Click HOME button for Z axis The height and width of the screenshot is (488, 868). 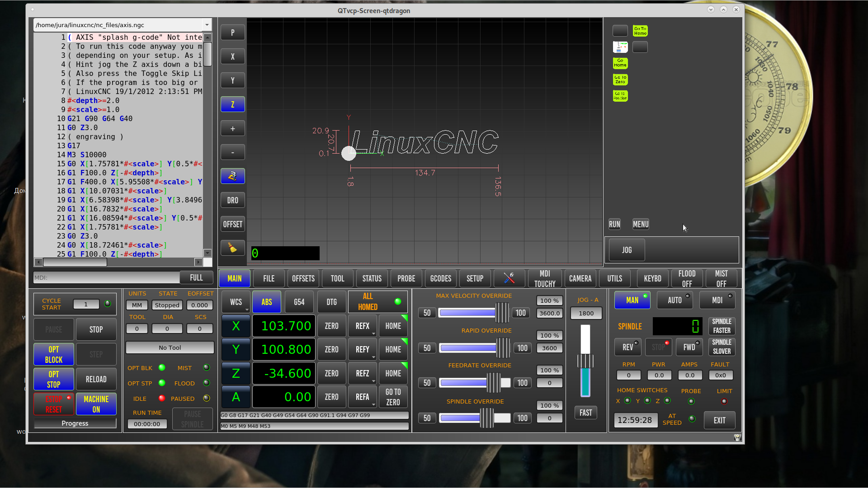[x=393, y=374]
